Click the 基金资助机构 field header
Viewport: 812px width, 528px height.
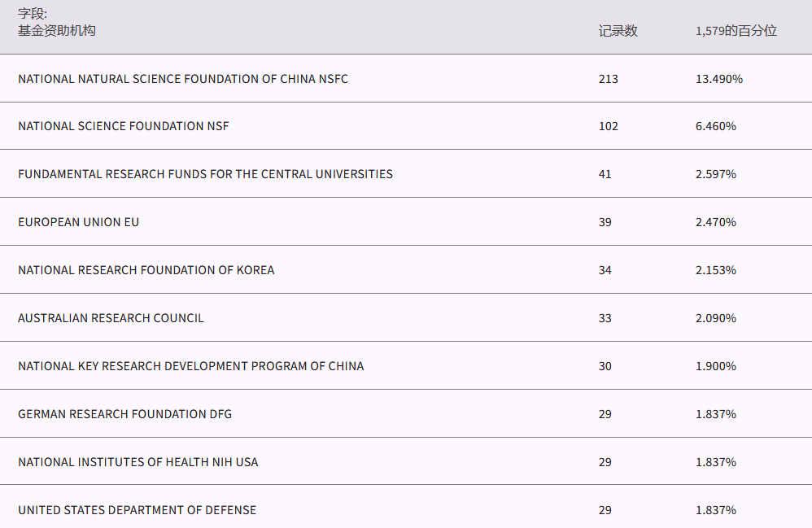click(x=57, y=31)
